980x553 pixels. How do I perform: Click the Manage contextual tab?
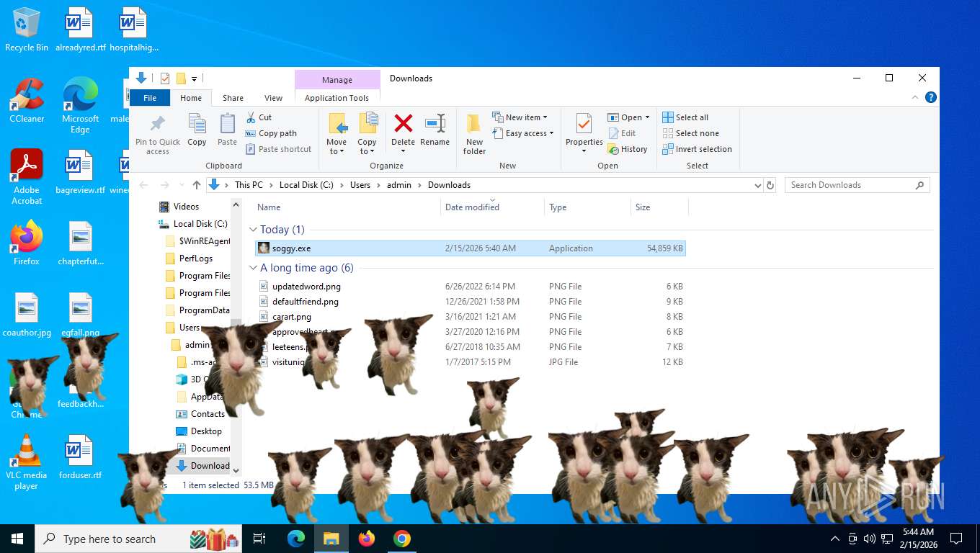click(337, 80)
